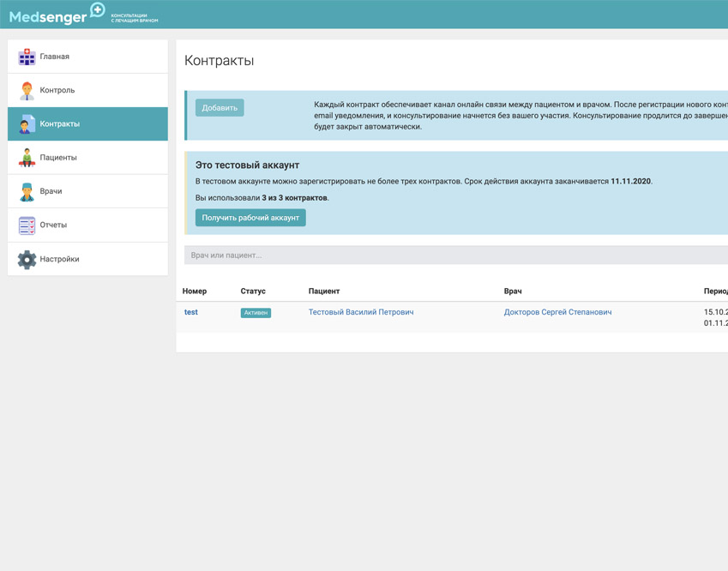This screenshot has height=571, width=728.
Task: Open doctor Докторов Сергей Степанович
Action: pyautogui.click(x=559, y=312)
